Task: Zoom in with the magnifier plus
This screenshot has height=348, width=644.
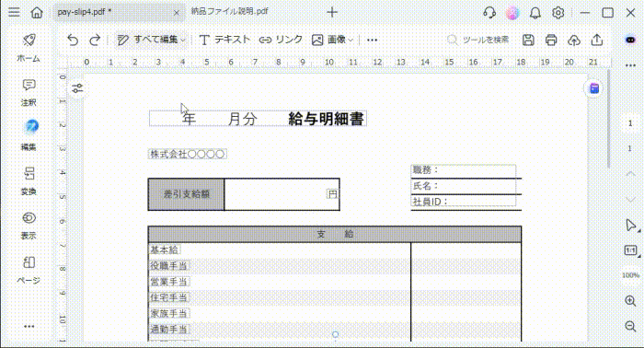Action: pyautogui.click(x=630, y=301)
